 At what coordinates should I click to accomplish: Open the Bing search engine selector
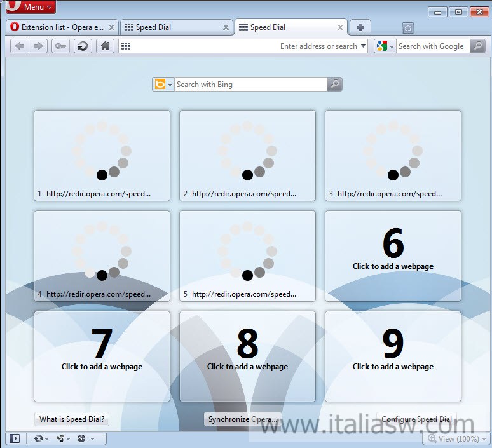click(163, 85)
